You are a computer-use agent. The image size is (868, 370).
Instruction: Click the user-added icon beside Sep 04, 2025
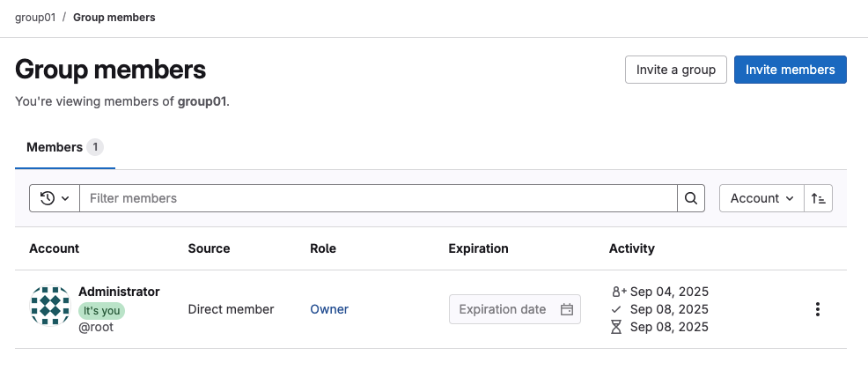tap(617, 292)
